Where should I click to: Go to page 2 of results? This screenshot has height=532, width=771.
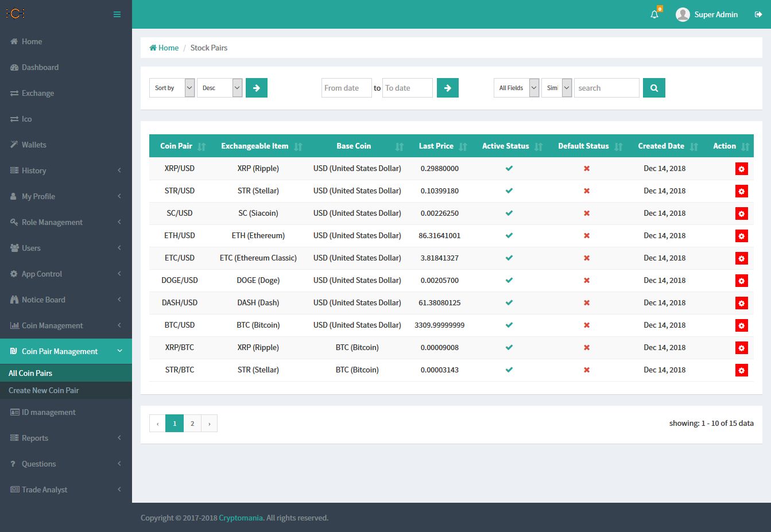(x=192, y=424)
